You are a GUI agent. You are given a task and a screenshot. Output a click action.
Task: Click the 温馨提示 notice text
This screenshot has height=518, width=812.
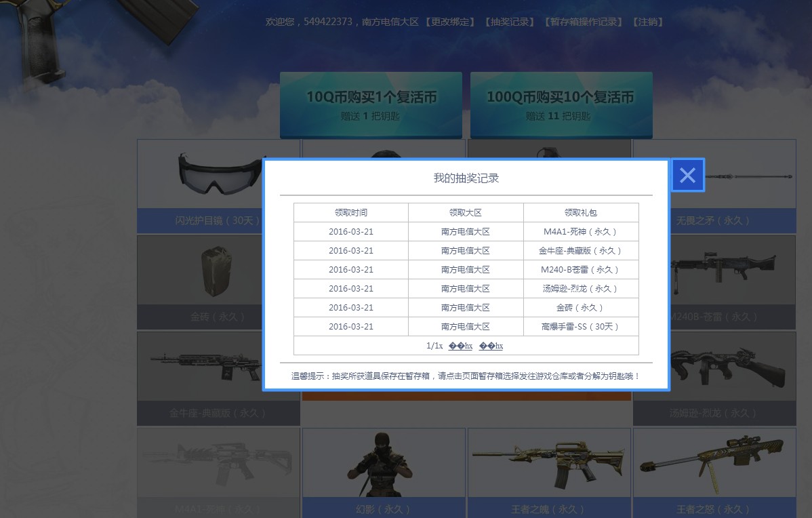(x=466, y=376)
